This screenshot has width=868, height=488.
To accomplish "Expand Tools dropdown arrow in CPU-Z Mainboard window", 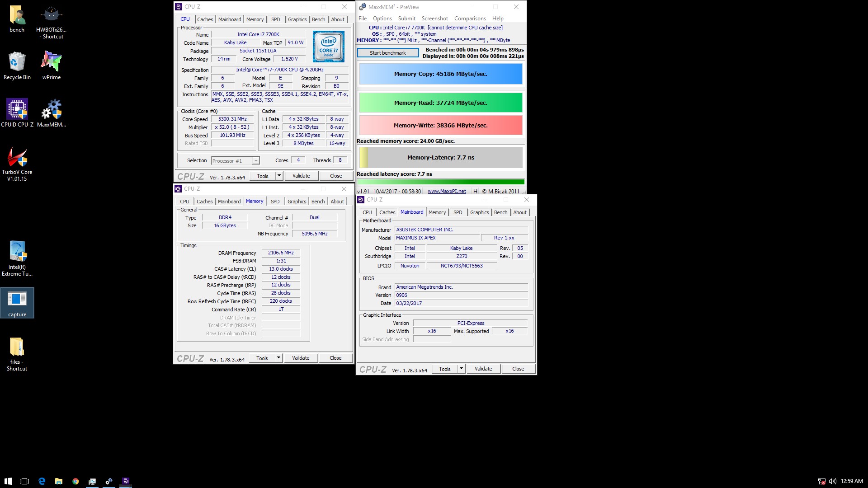I will coord(462,369).
